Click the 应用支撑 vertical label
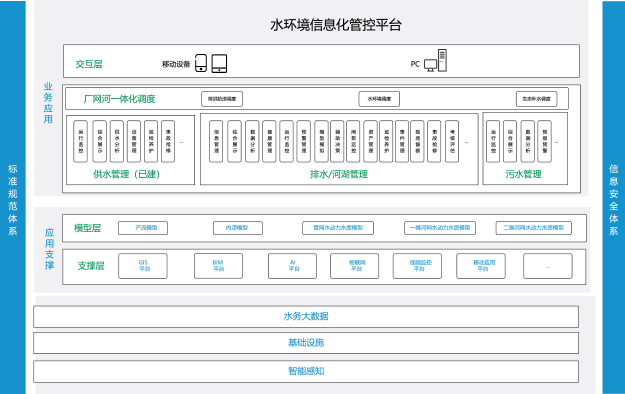Image resolution: width=625 pixels, height=394 pixels. coord(49,249)
